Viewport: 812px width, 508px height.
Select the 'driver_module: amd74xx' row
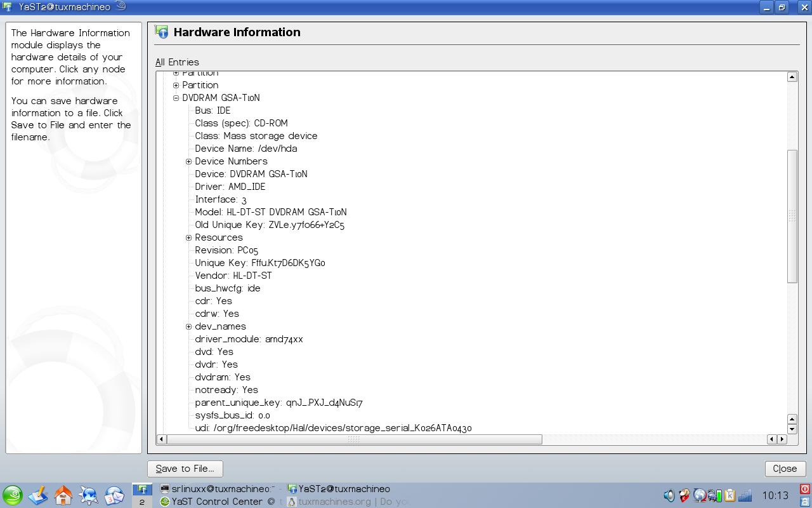pos(249,339)
